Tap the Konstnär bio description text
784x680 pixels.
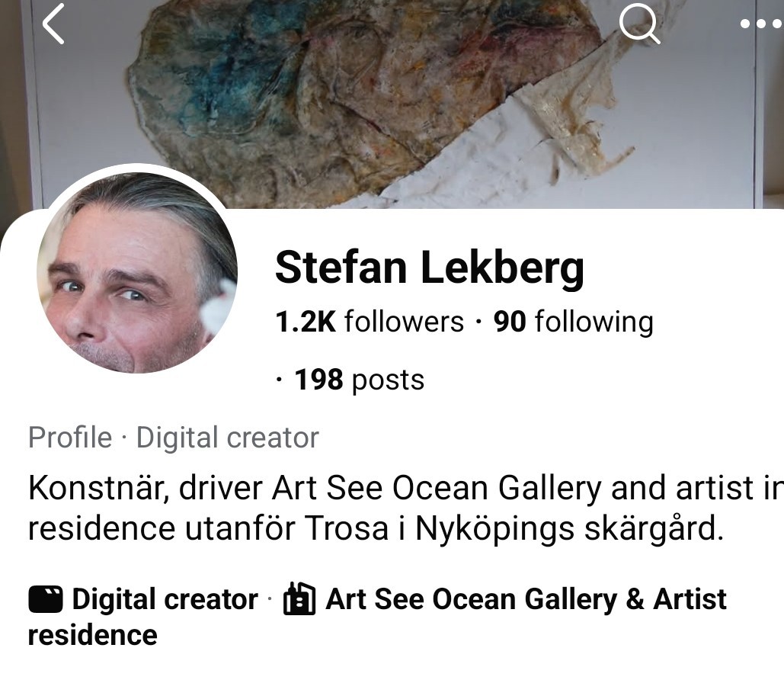(406, 508)
